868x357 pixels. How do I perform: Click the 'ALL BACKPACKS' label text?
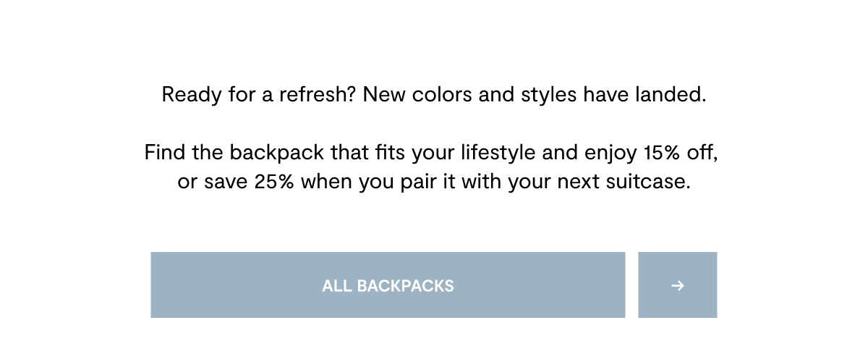click(x=388, y=285)
